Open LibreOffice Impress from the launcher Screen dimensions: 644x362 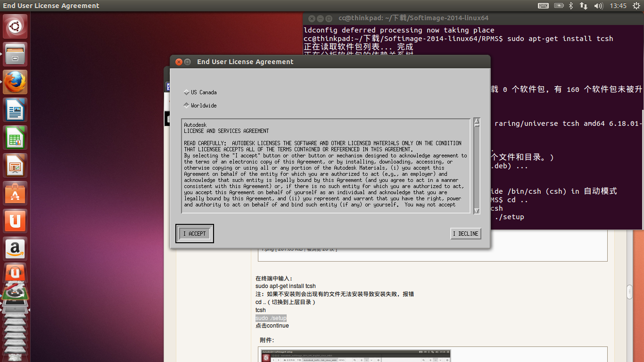coord(16,165)
